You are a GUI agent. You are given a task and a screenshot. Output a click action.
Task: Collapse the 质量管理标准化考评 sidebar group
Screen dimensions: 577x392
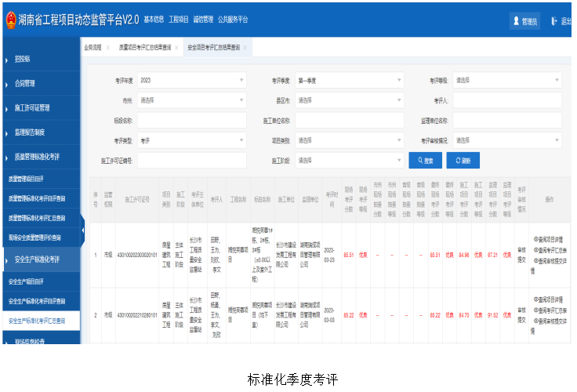(42, 157)
